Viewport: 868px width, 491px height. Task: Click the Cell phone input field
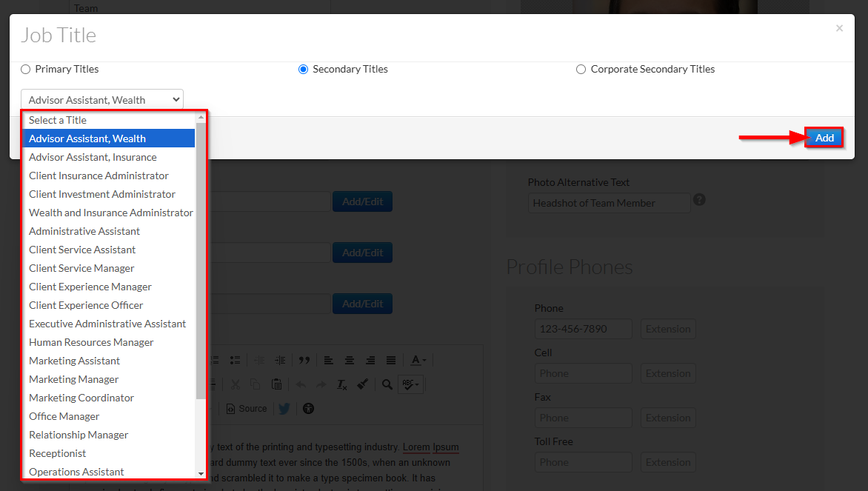pyautogui.click(x=583, y=373)
